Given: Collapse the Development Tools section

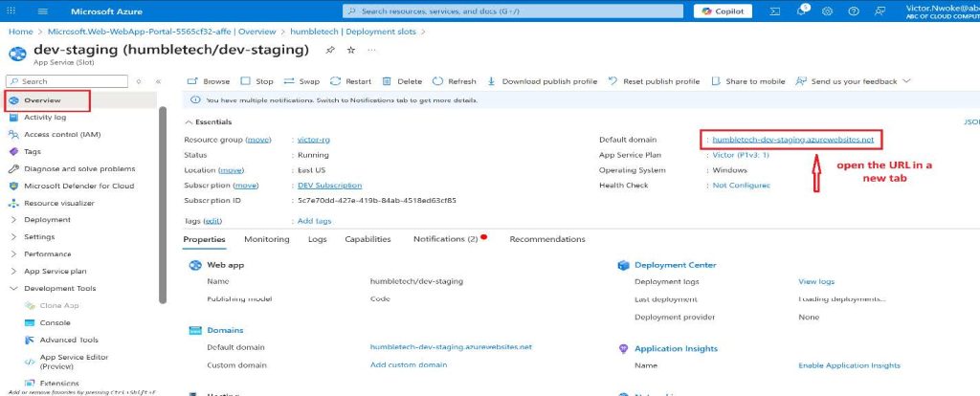Looking at the screenshot, I should coord(59,289).
